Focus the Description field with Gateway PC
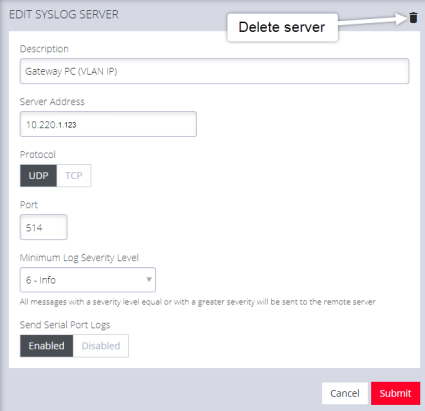This screenshot has width=425, height=411. click(214, 71)
